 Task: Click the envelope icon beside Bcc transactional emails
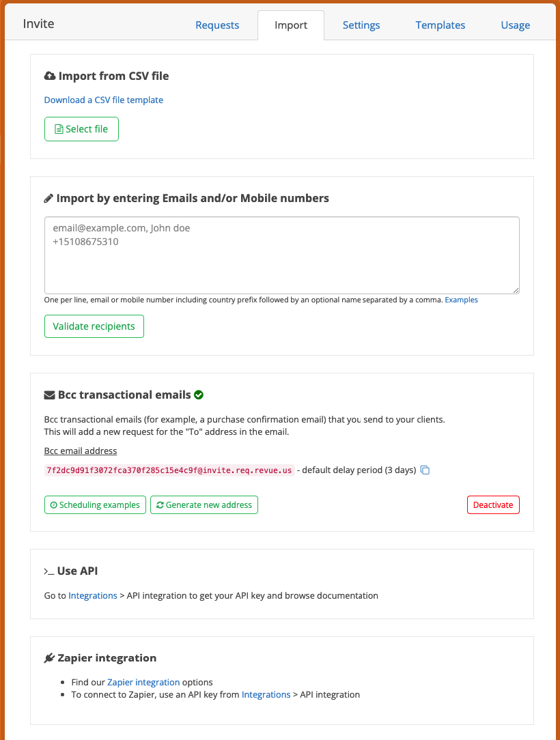50,395
